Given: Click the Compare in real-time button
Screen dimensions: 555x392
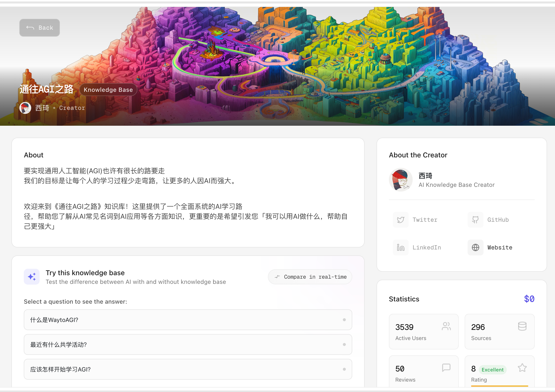Looking at the screenshot, I should point(310,277).
